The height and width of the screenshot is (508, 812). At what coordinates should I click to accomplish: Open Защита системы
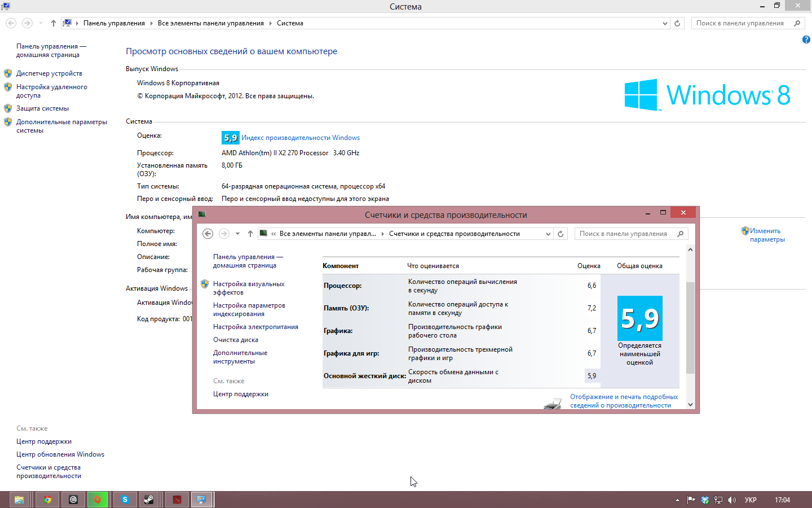pos(42,108)
